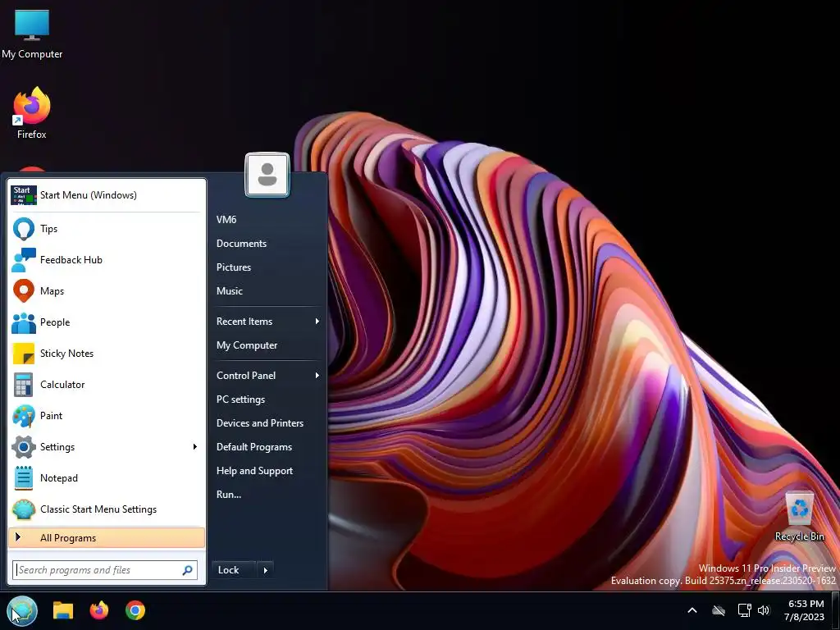Click the Lock button
Screen dimensions: 840x630
pos(234,570)
